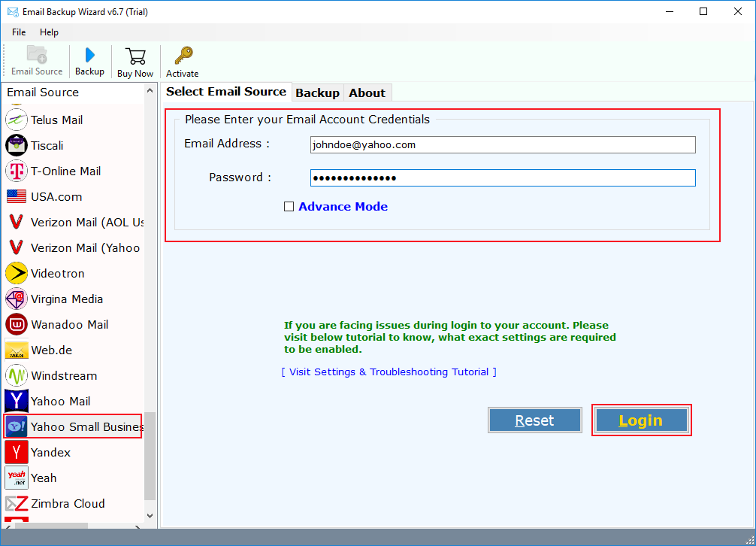Pick the Windstream green wave icon
The height and width of the screenshot is (546, 756).
(17, 375)
